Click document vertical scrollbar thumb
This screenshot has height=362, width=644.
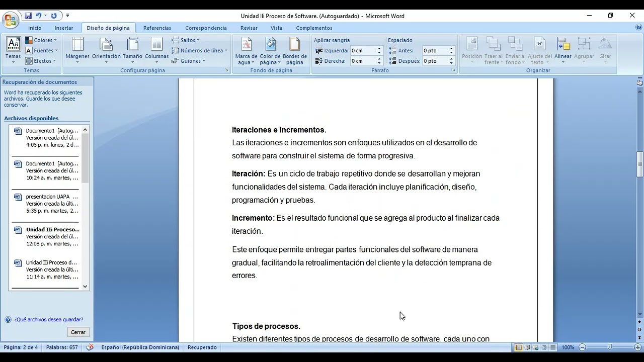pyautogui.click(x=640, y=164)
